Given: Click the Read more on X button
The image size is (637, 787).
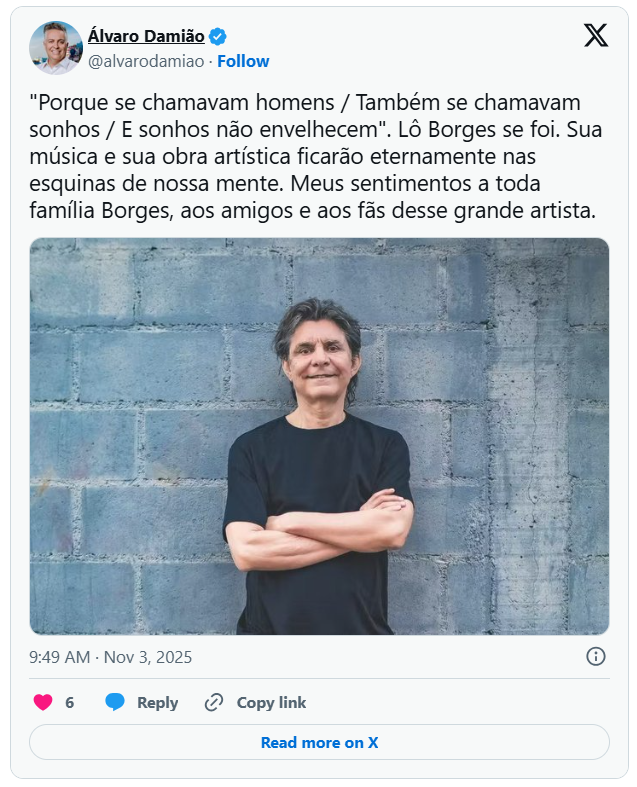Looking at the screenshot, I should (319, 742).
